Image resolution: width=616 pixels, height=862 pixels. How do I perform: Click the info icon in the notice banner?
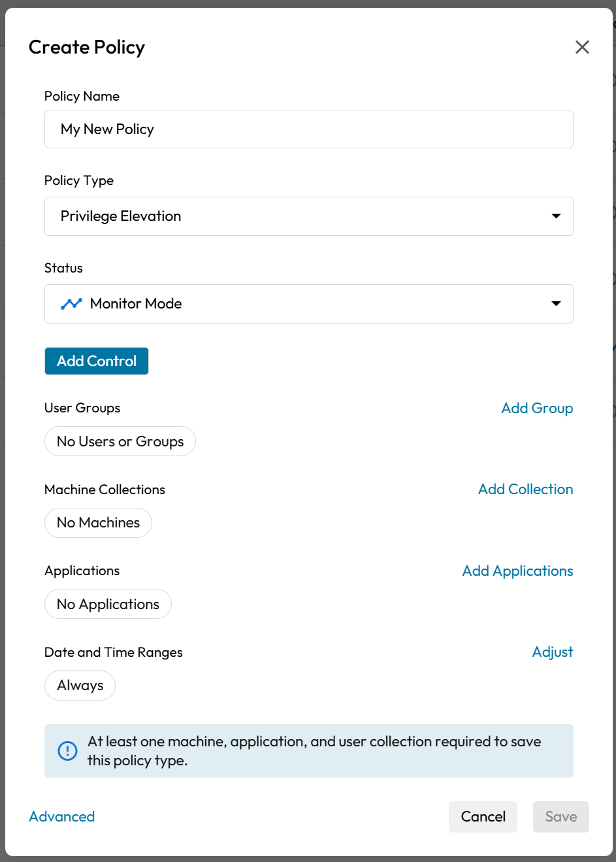click(67, 751)
